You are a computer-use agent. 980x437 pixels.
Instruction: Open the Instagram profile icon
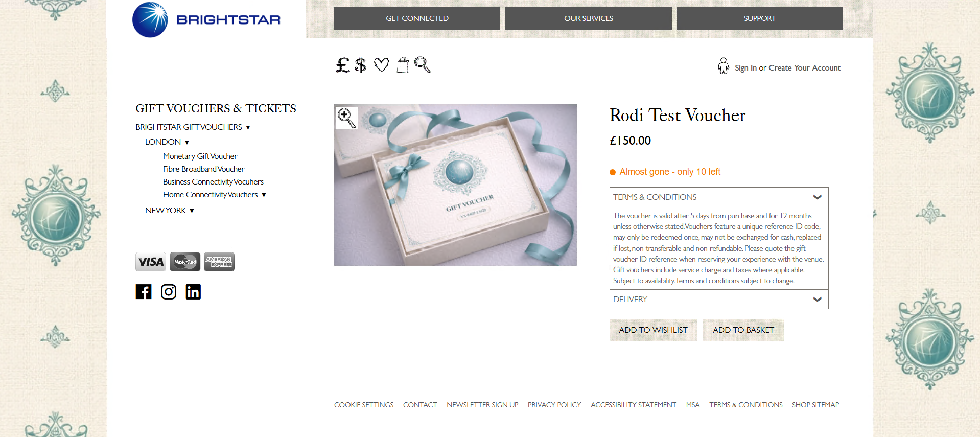tap(169, 292)
